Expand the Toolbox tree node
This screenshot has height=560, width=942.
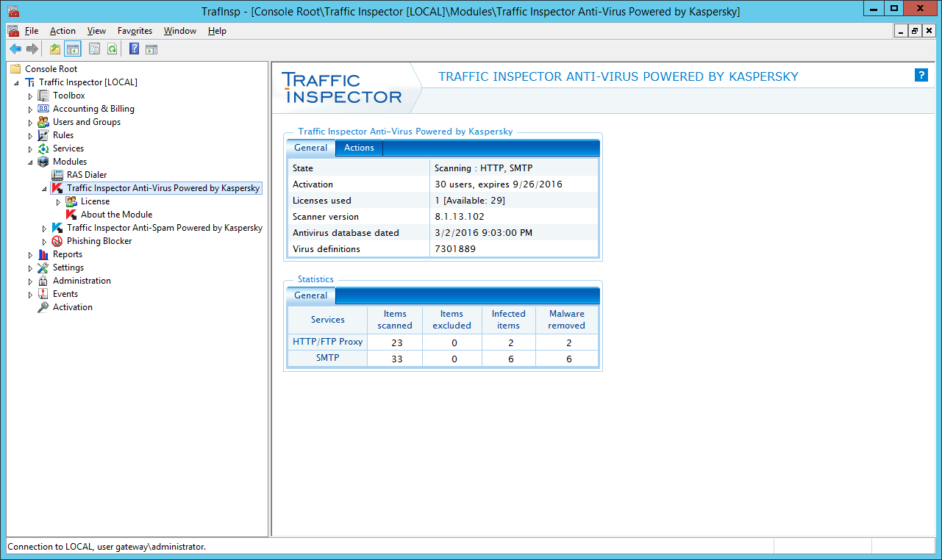31,96
